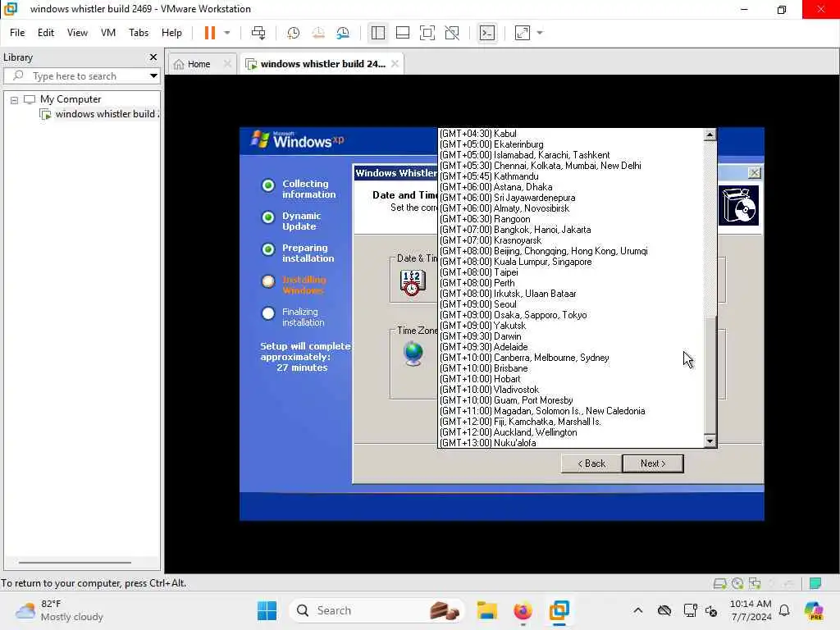Toggle unity mode icon
This screenshot has width=840, height=630.
452,33
